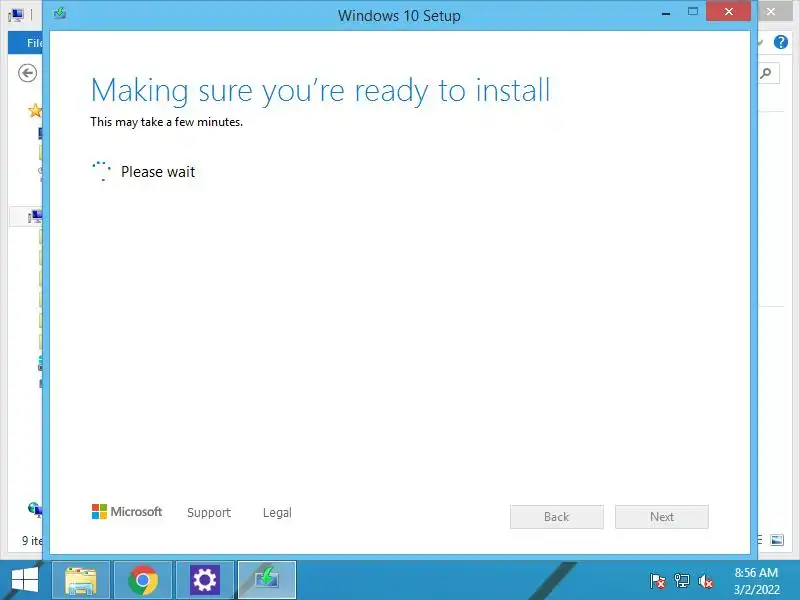This screenshot has width=800, height=600.
Task: Click the Next button in Windows 10 Setup
Action: click(662, 517)
